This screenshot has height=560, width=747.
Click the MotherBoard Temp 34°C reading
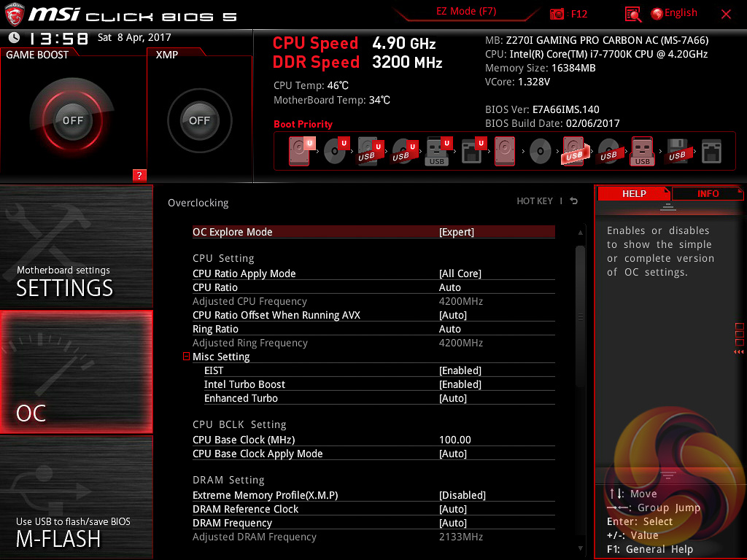pyautogui.click(x=332, y=100)
